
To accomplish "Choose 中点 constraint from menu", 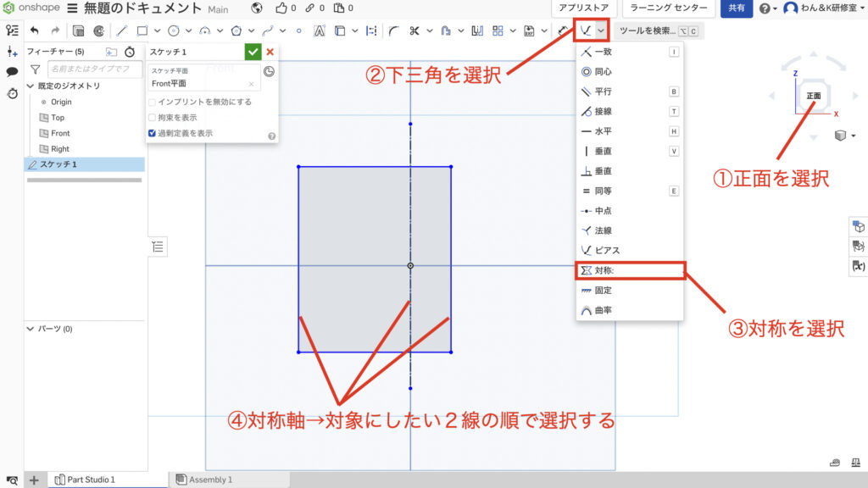I will (x=630, y=211).
